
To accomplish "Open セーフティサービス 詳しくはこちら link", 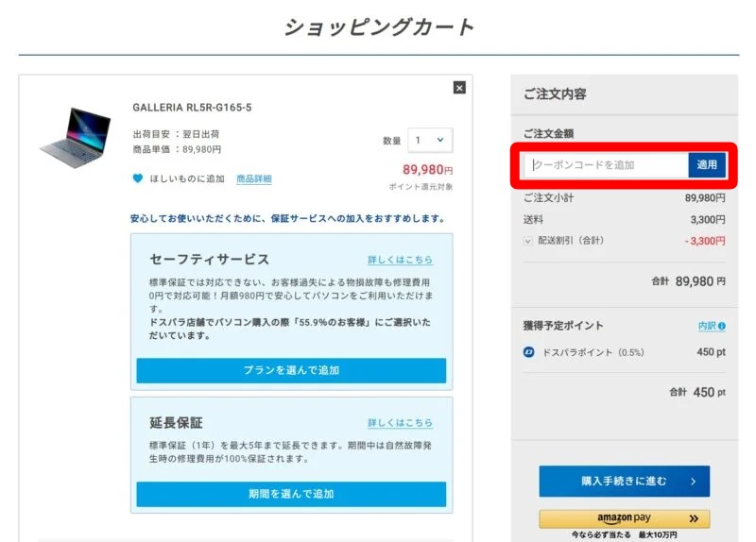I will [x=400, y=260].
